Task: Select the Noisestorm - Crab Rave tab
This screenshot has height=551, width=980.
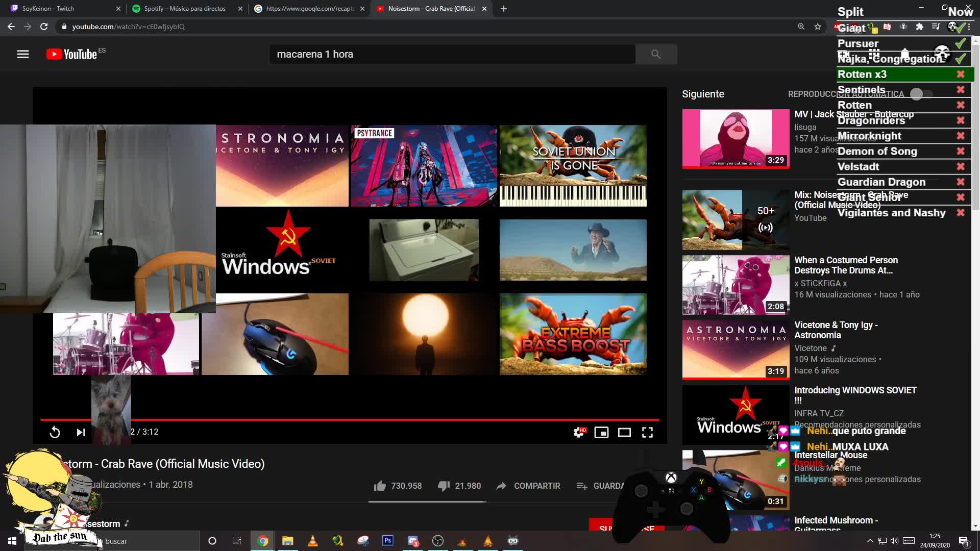Action: (431, 9)
